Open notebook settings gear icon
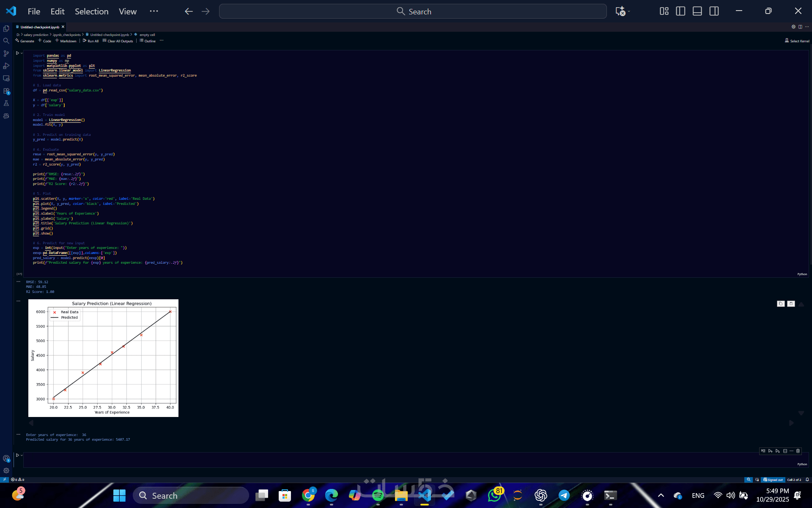812x508 pixels. point(793,27)
